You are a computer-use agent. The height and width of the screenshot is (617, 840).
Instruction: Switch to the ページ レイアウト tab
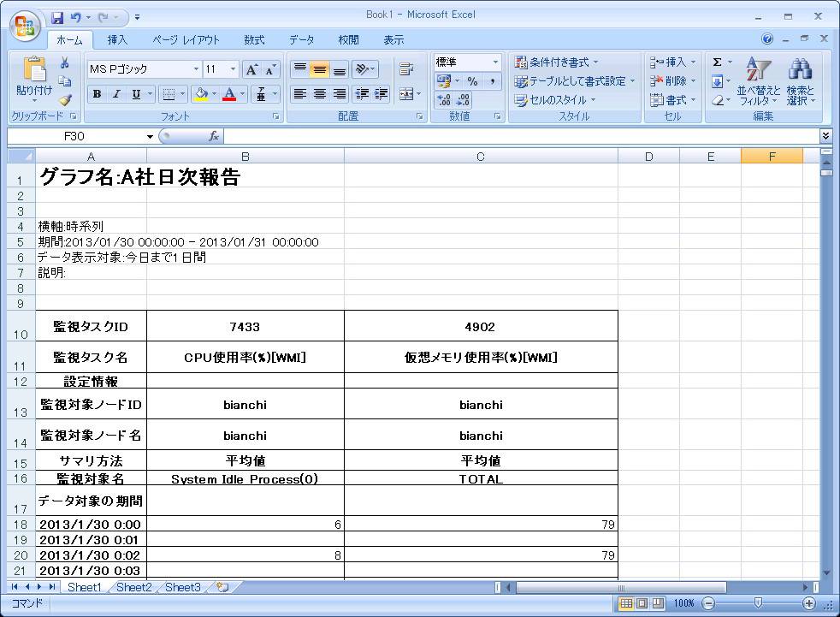click(186, 39)
